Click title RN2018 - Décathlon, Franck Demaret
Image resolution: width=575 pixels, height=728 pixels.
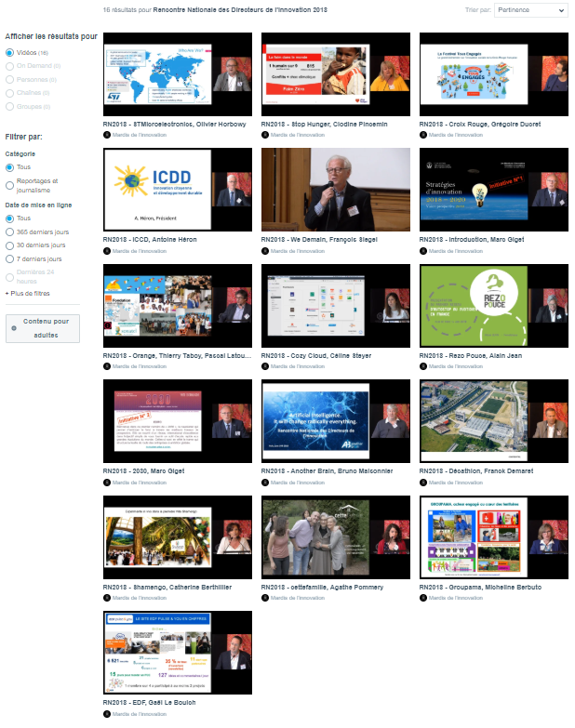(x=476, y=471)
